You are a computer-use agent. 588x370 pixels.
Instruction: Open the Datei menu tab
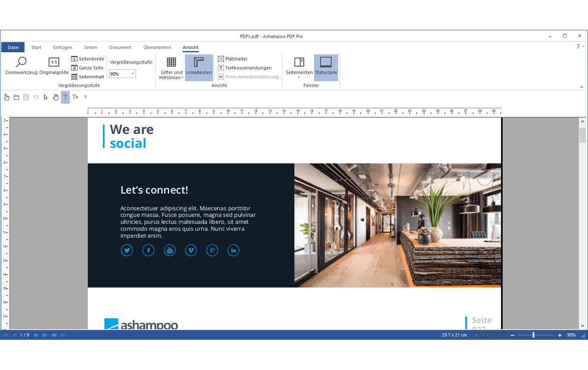click(x=13, y=47)
